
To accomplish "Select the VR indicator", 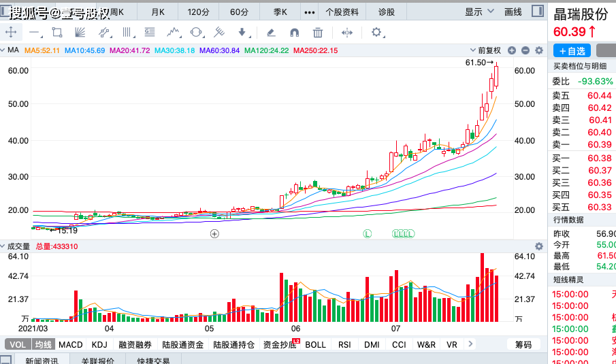I will (452, 344).
